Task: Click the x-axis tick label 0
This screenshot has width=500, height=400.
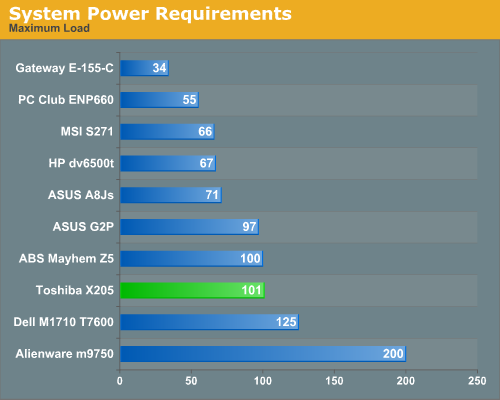Action: (120, 381)
